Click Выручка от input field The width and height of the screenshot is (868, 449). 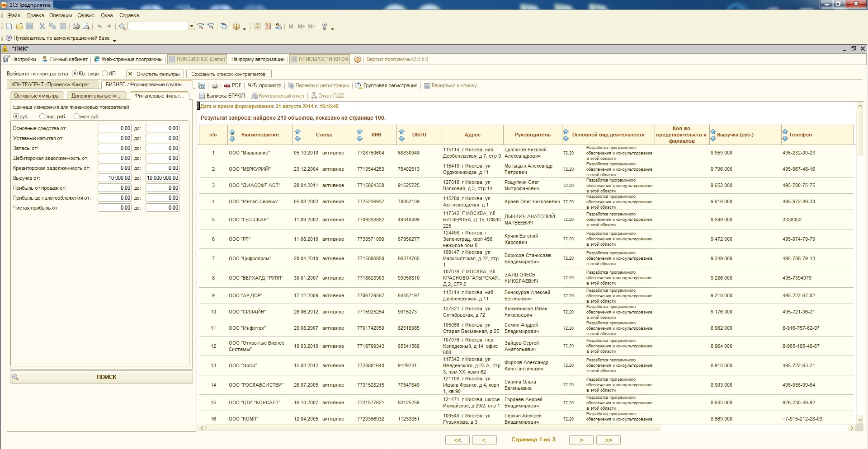point(114,178)
